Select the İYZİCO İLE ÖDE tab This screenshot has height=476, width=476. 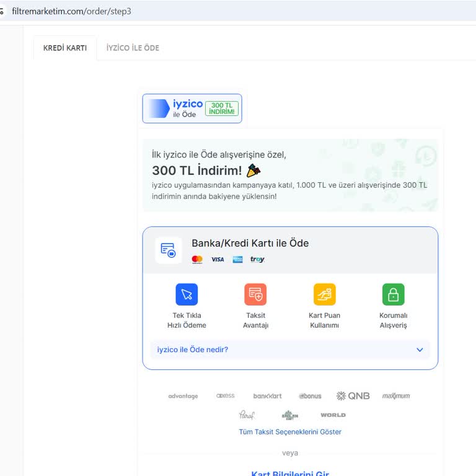pyautogui.click(x=133, y=48)
